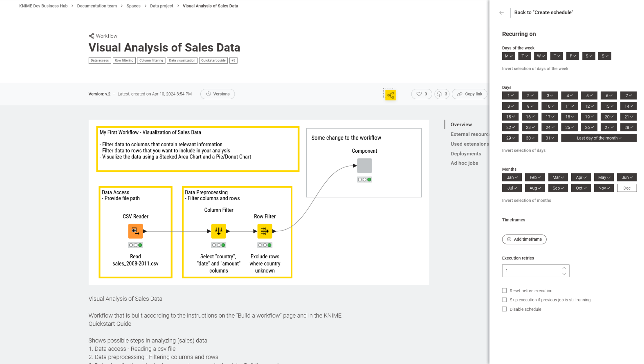Check Skip execution if previous job running
The image size is (644, 364).
pyautogui.click(x=504, y=300)
